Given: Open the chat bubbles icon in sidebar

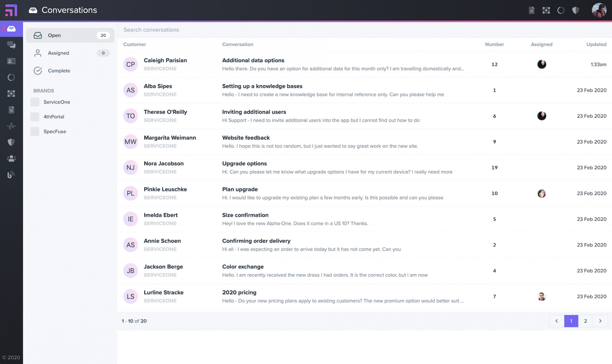Looking at the screenshot, I should point(11,45).
